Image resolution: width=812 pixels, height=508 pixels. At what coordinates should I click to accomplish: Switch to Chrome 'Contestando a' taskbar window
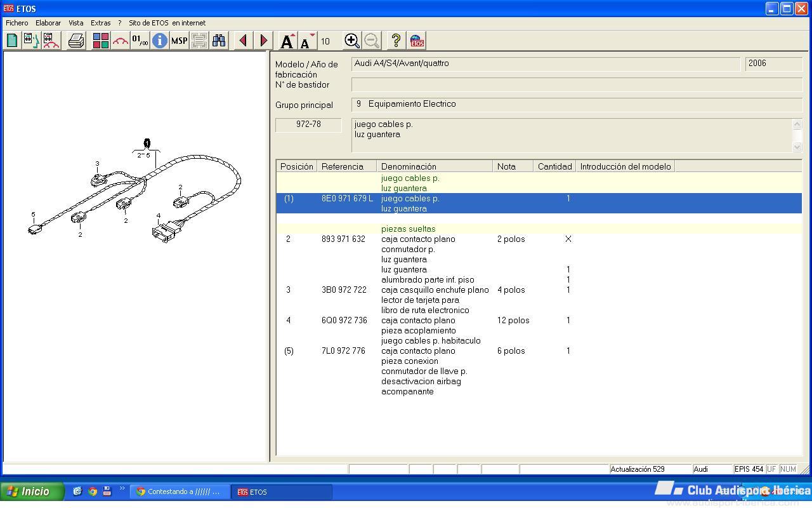pyautogui.click(x=180, y=491)
